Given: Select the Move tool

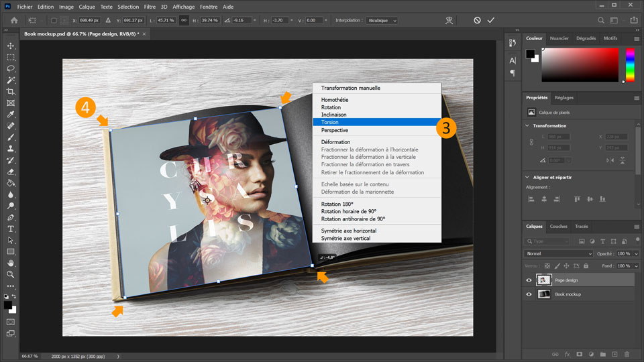Looking at the screenshot, I should [x=11, y=46].
